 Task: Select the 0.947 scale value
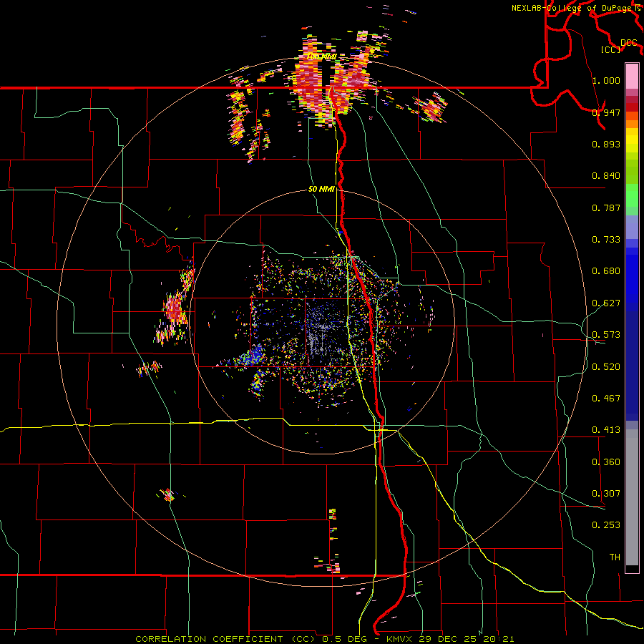click(x=606, y=112)
